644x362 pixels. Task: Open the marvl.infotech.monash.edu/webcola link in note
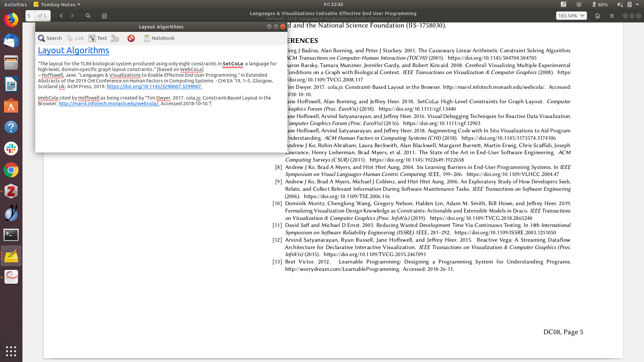coord(109,104)
